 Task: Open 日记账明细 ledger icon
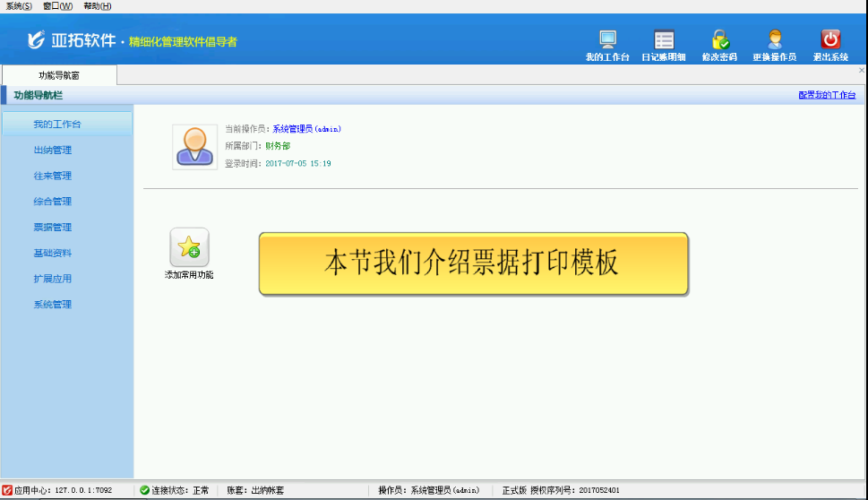coord(663,40)
